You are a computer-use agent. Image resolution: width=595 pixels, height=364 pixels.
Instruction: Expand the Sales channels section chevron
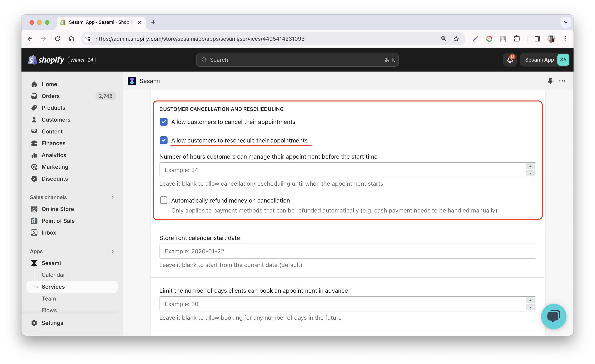coord(113,197)
